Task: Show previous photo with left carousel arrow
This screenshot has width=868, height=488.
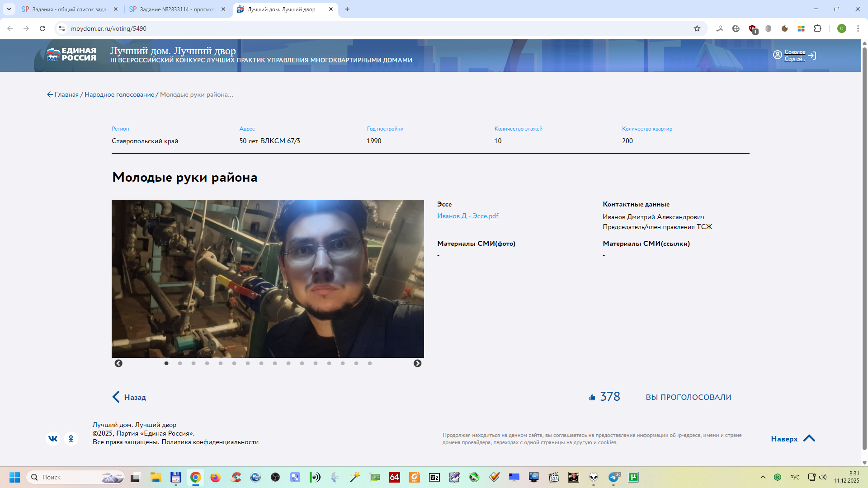Action: point(118,363)
